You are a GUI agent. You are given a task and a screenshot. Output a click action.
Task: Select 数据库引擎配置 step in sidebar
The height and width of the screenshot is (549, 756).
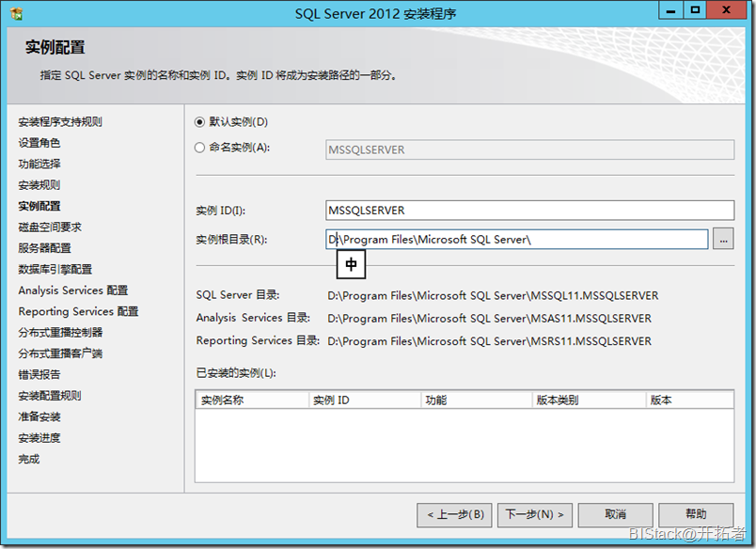pyautogui.click(x=55, y=270)
